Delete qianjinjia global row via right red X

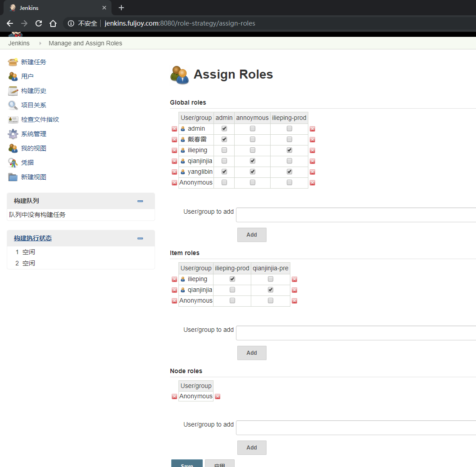[312, 161]
